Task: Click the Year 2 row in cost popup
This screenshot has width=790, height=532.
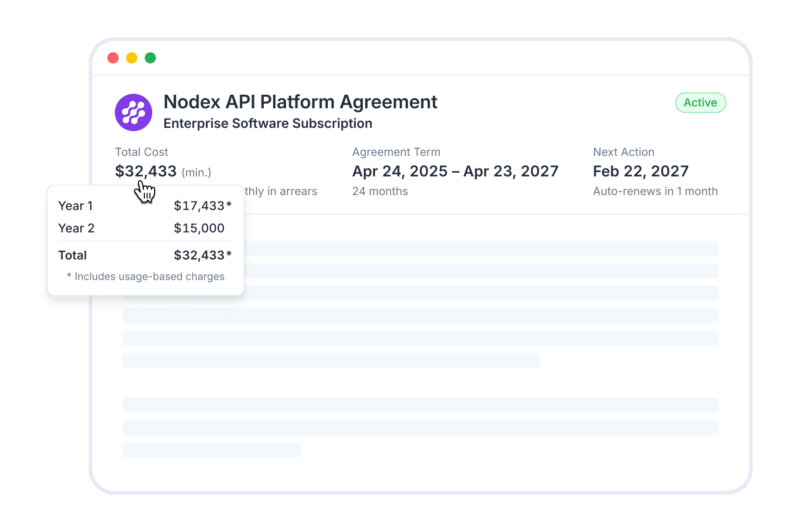Action: tap(145, 228)
